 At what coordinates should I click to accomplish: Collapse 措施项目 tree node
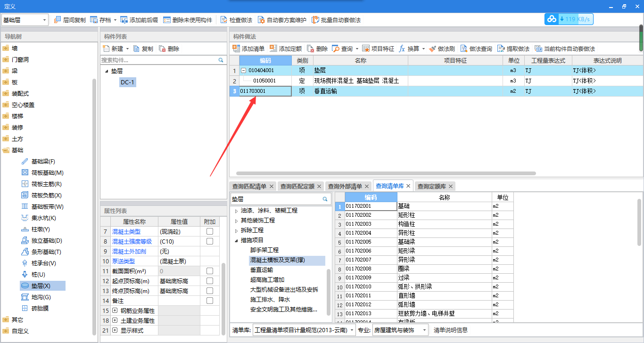[x=236, y=240]
